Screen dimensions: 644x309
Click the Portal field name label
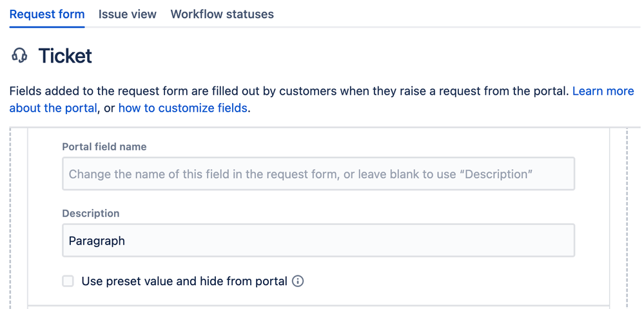point(104,146)
